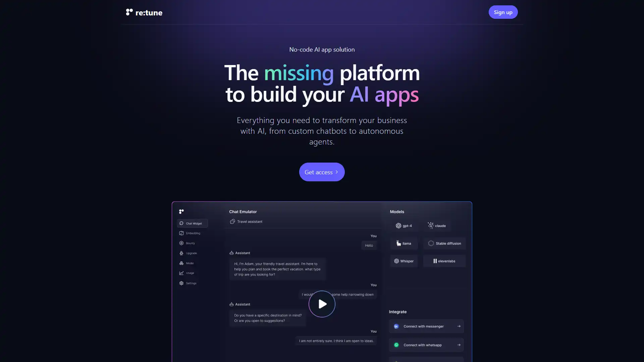Toggle the Stable Diffusion model
The height and width of the screenshot is (362, 644).
point(444,244)
